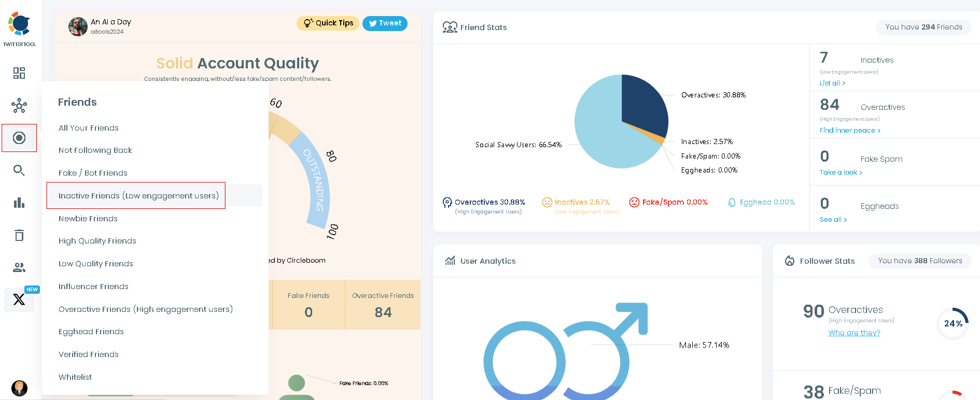Click You have 294 Friends badge
The height and width of the screenshot is (400, 980).
click(x=923, y=27)
